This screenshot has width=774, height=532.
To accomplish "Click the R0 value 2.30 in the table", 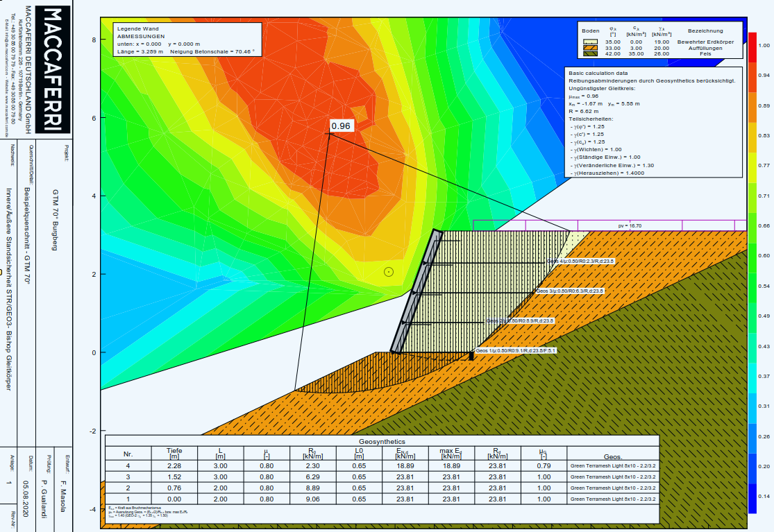I will click(x=313, y=466).
